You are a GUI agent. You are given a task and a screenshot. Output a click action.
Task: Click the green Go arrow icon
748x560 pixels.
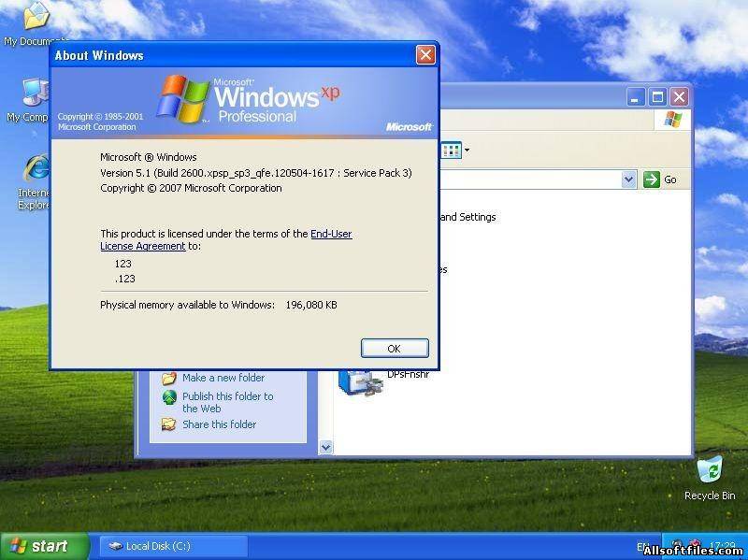click(x=652, y=179)
